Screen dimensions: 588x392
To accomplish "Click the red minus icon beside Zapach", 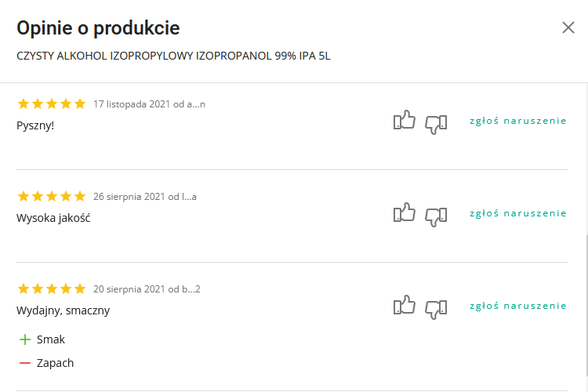I will (25, 363).
